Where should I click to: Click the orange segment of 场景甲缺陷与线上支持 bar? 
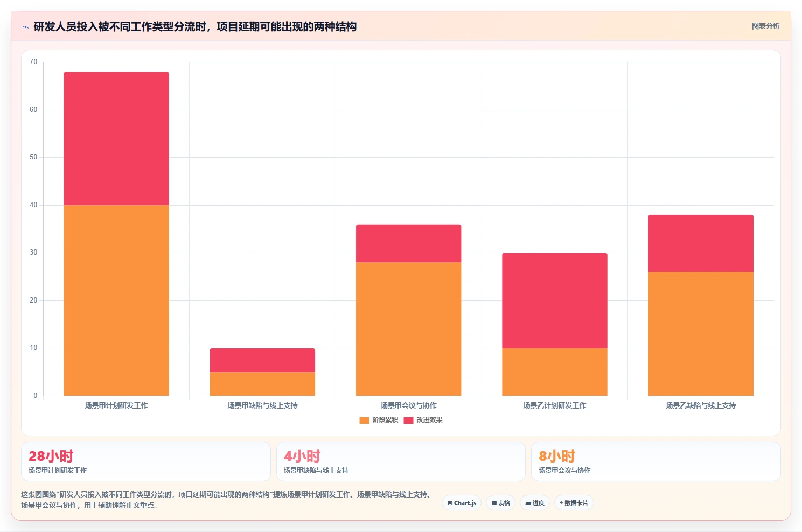click(x=262, y=384)
